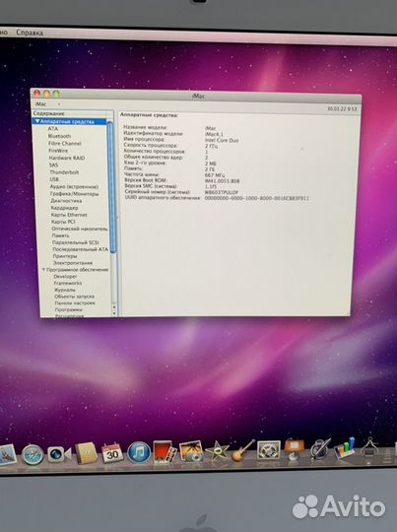The height and width of the screenshot is (532, 397).
Task: Select Thunderbolt in the sidebar
Action: (64, 172)
